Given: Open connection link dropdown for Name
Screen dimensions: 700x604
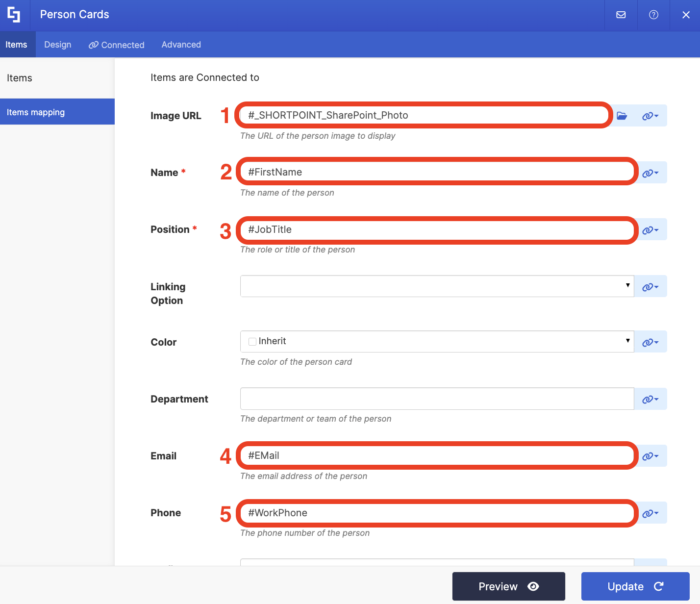Looking at the screenshot, I should point(650,173).
